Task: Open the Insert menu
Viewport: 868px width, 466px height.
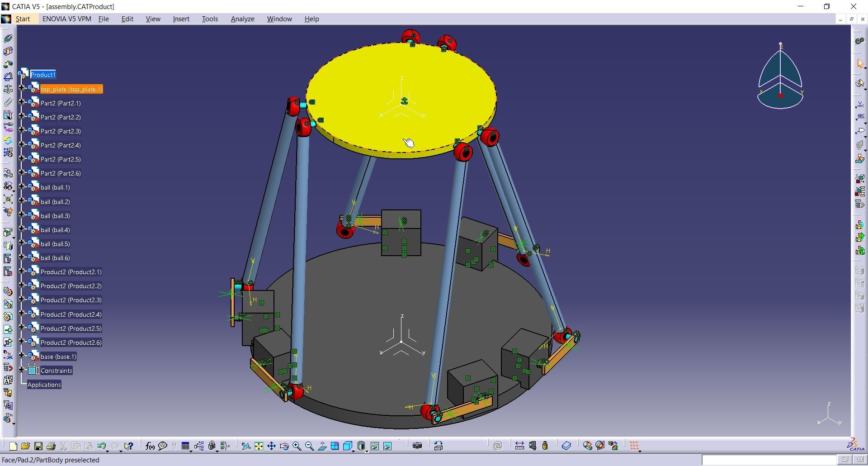Action: [x=181, y=19]
